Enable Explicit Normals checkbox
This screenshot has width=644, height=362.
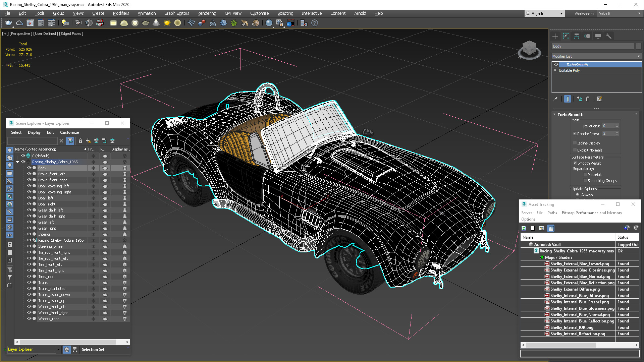point(575,150)
